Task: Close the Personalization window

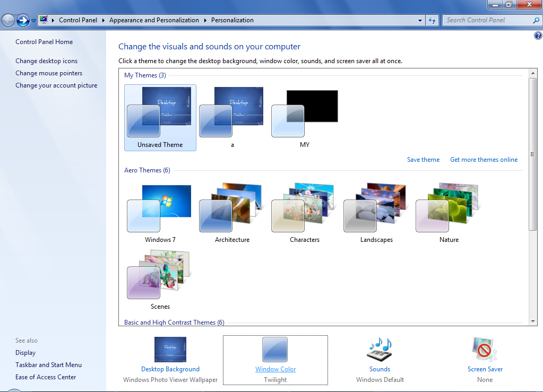Action: pos(530,4)
